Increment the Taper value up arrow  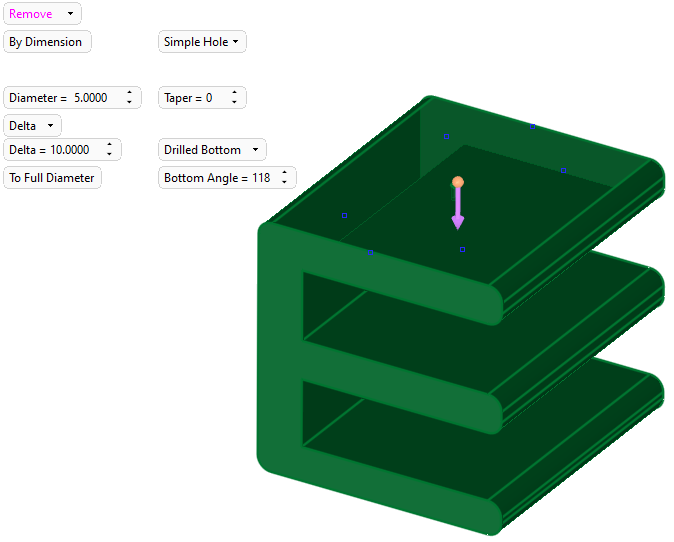[234, 93]
